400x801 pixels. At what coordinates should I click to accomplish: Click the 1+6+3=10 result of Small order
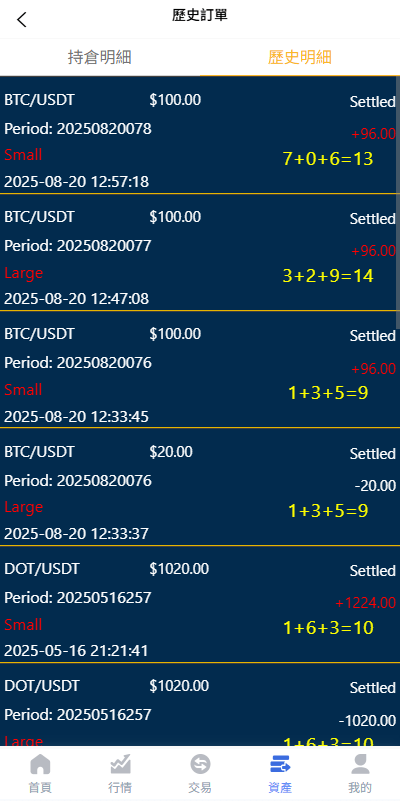(x=328, y=627)
